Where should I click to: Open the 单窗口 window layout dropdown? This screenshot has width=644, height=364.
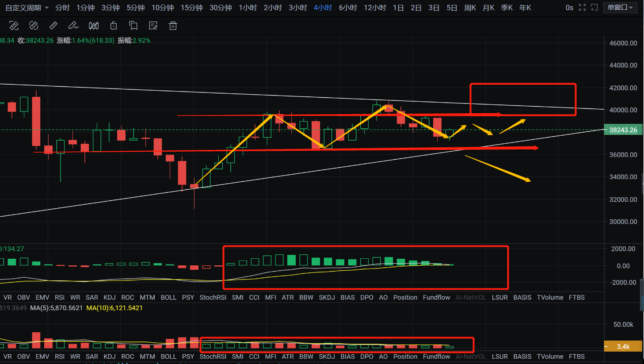[x=621, y=8]
